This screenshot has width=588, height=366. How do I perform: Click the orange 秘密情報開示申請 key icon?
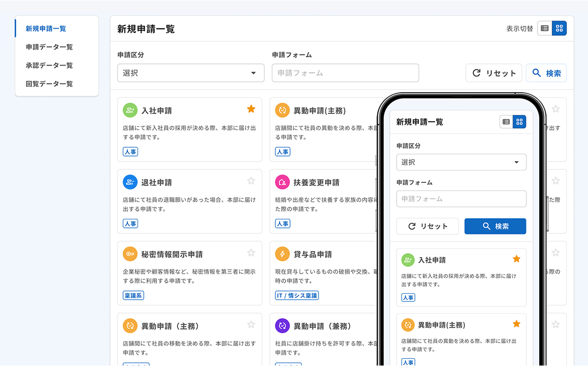(130, 254)
